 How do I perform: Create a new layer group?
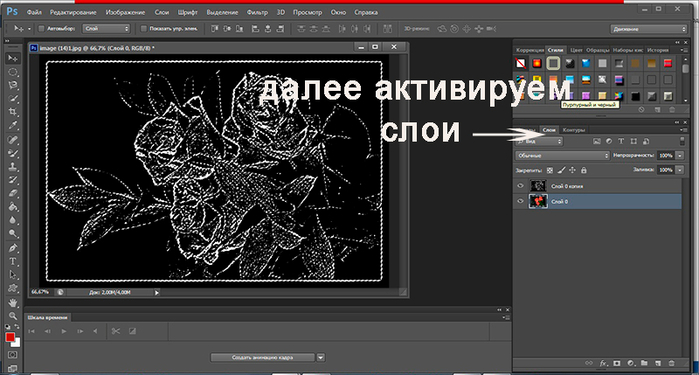[644, 363]
